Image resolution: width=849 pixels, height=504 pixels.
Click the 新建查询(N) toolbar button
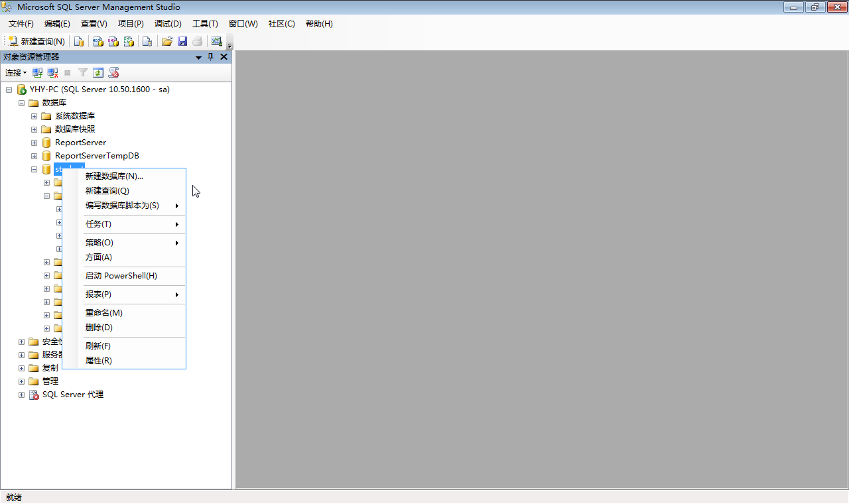coord(36,41)
